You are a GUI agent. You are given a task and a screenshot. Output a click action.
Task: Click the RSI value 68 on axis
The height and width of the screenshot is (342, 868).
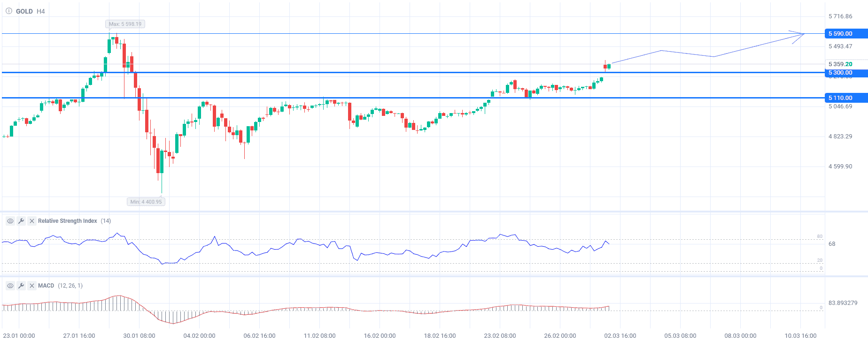pos(832,244)
